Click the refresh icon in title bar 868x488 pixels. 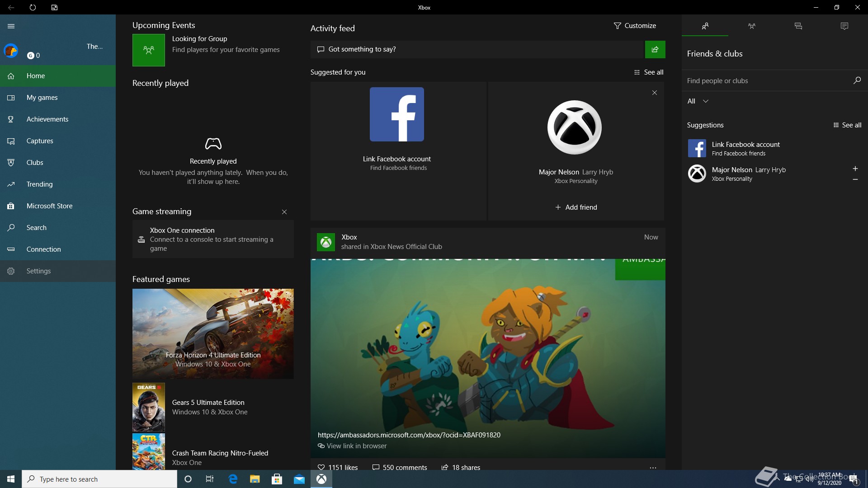pyautogui.click(x=33, y=7)
